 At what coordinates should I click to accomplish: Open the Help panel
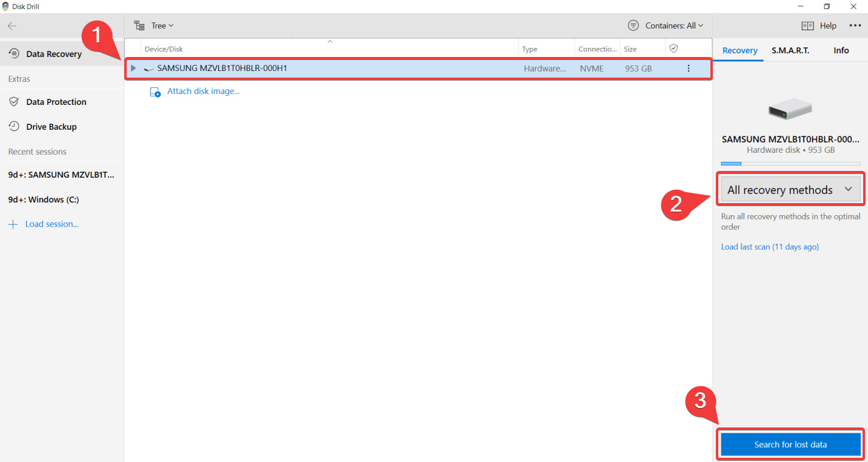[819, 25]
